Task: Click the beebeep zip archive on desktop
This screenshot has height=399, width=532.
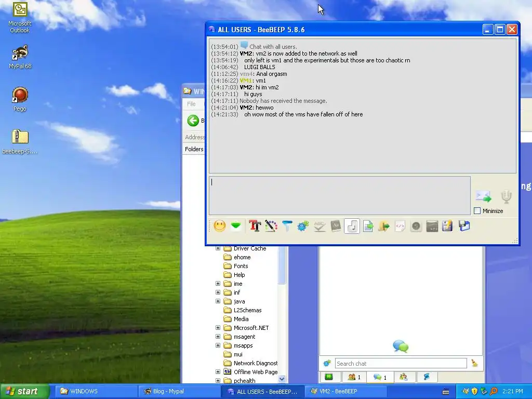Action: click(20, 142)
